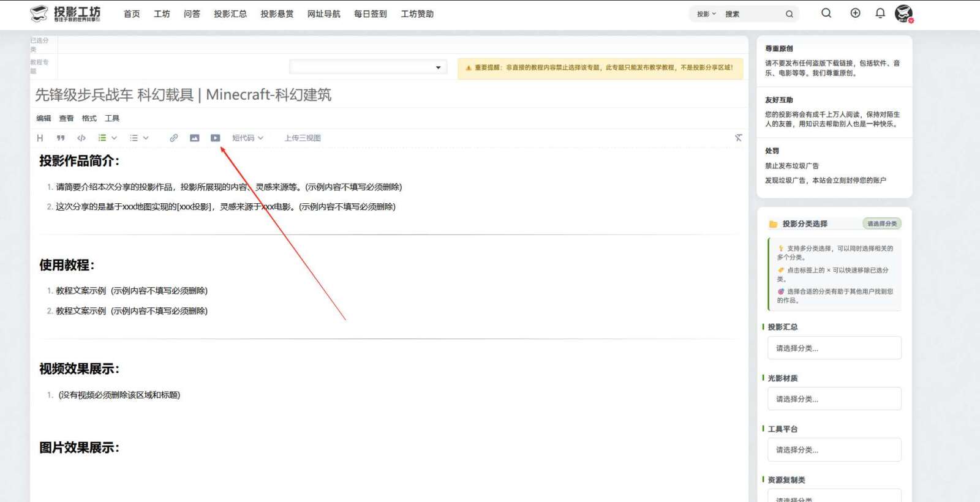Open the 资源复制类 category selector
The width and height of the screenshot is (980, 502).
[834, 496]
